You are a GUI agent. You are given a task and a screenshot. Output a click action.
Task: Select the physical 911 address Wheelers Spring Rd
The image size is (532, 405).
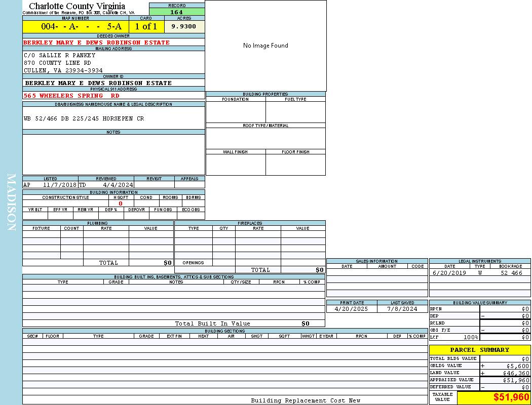coord(71,96)
